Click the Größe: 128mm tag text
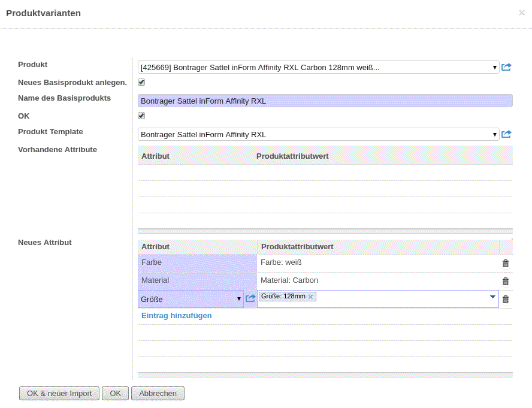532x408 pixels. (283, 297)
